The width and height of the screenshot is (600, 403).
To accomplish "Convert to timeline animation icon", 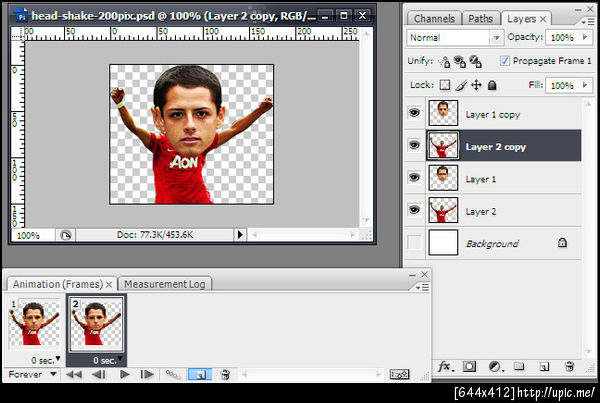I will click(x=399, y=374).
